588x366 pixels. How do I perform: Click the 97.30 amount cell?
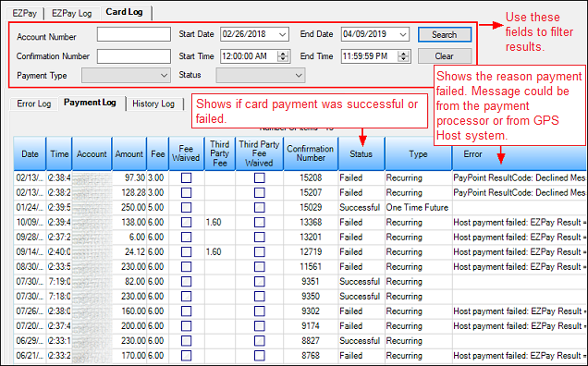pyautogui.click(x=129, y=177)
